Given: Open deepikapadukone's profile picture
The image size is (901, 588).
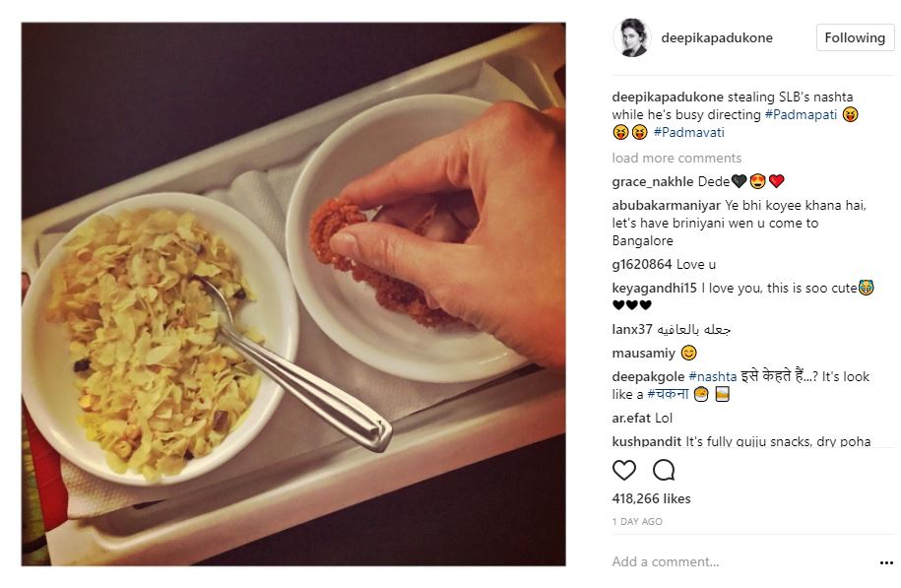Looking at the screenshot, I should (x=631, y=37).
